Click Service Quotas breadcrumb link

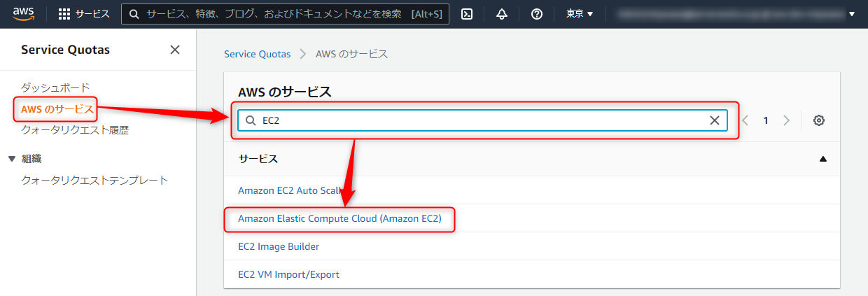tap(257, 54)
